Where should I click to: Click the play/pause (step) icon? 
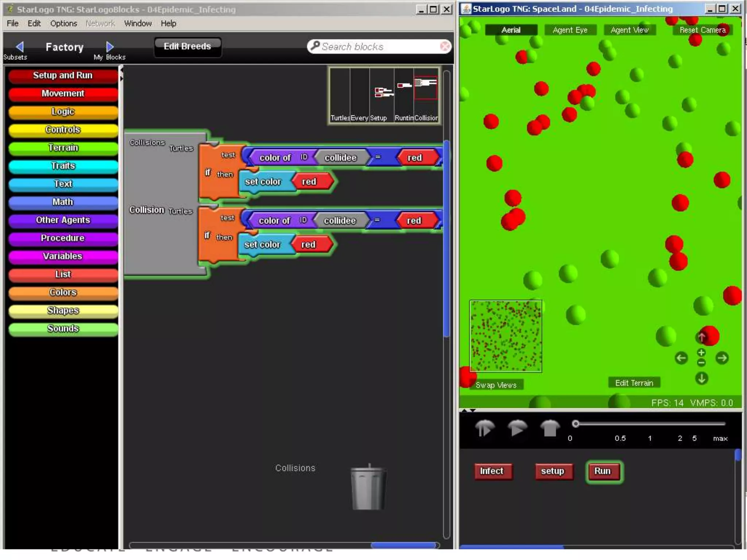click(484, 428)
